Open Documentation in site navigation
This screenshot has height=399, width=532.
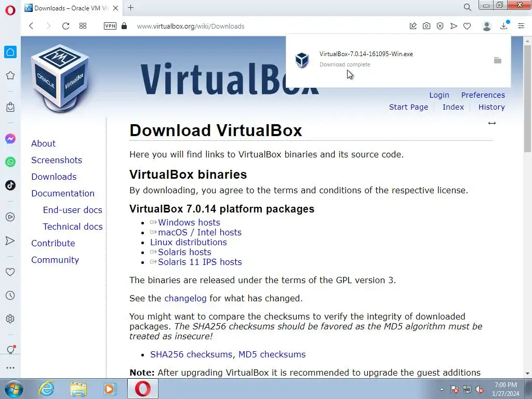63,193
